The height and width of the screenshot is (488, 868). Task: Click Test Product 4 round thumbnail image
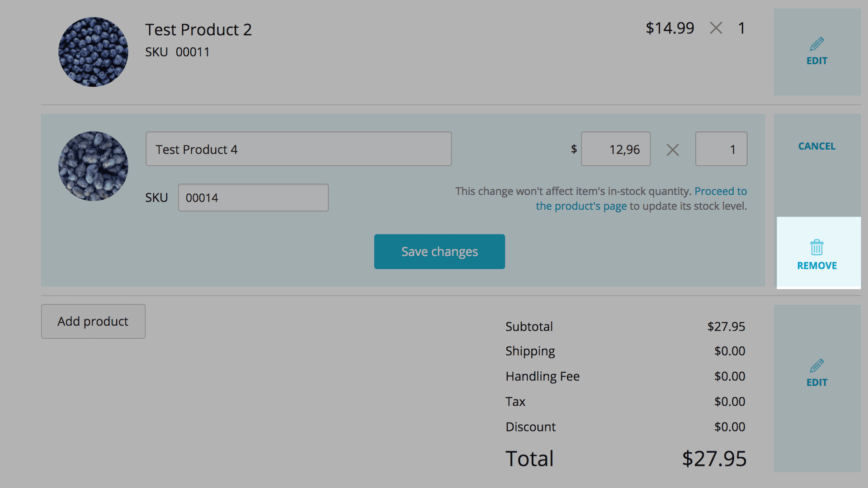click(x=93, y=166)
